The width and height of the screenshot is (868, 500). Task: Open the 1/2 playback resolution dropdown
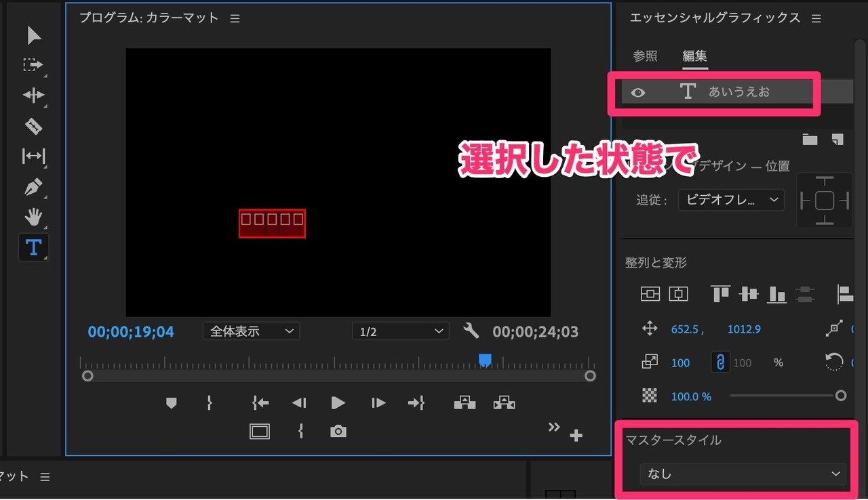coord(400,331)
